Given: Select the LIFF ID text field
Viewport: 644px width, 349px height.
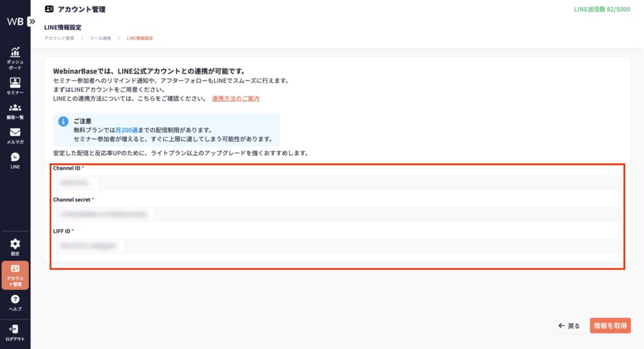Looking at the screenshot, I should 336,246.
